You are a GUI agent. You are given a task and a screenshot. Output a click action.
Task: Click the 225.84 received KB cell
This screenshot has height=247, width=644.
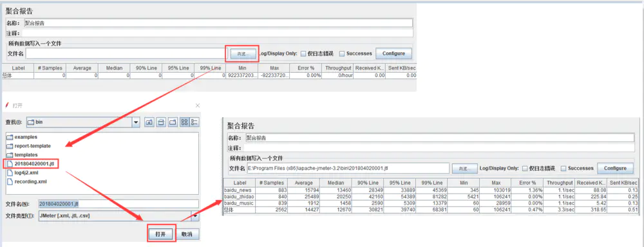tap(591, 197)
